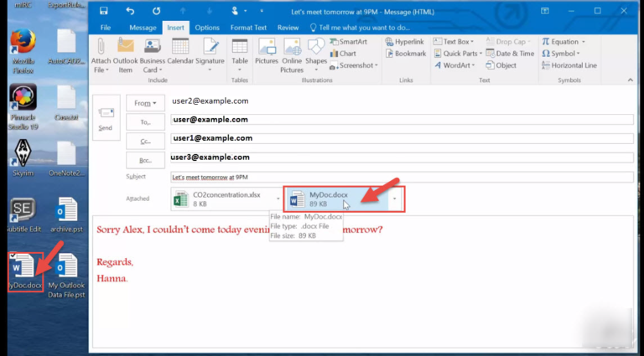Open the Options ribbon tab

point(207,27)
